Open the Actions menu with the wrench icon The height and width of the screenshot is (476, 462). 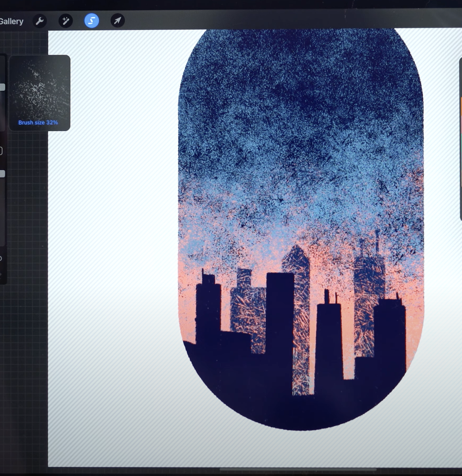pyautogui.click(x=40, y=21)
